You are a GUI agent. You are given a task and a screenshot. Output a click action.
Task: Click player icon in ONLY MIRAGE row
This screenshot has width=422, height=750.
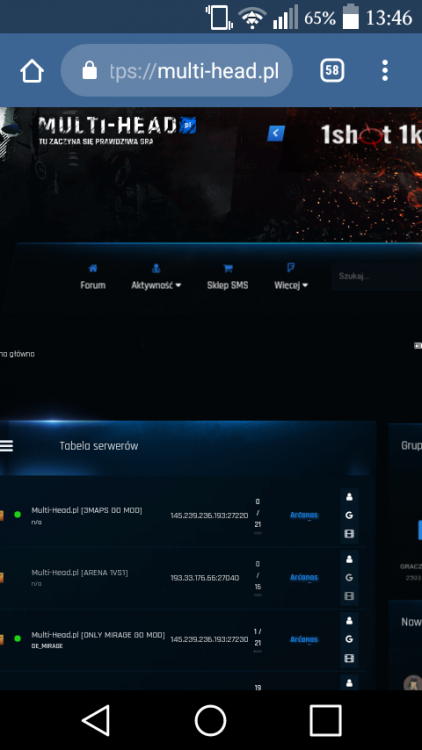point(349,621)
